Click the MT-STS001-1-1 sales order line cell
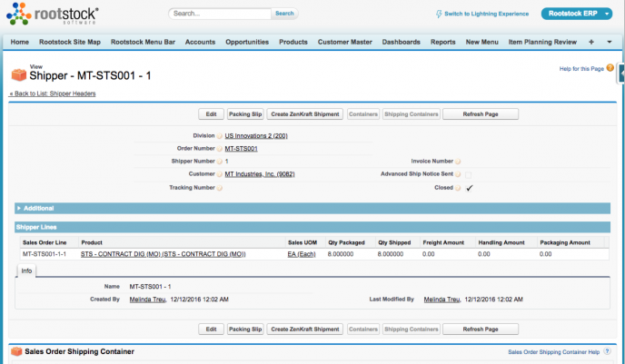This screenshot has height=364, width=625. coord(45,254)
